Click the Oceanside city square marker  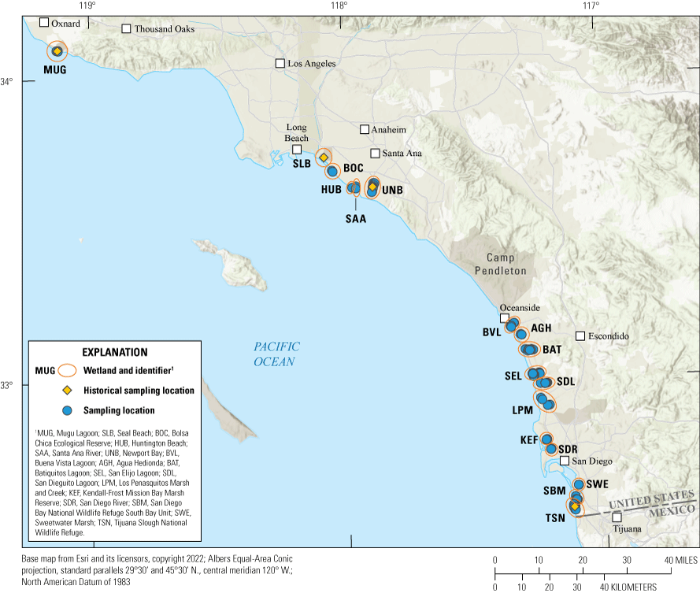tap(505, 318)
